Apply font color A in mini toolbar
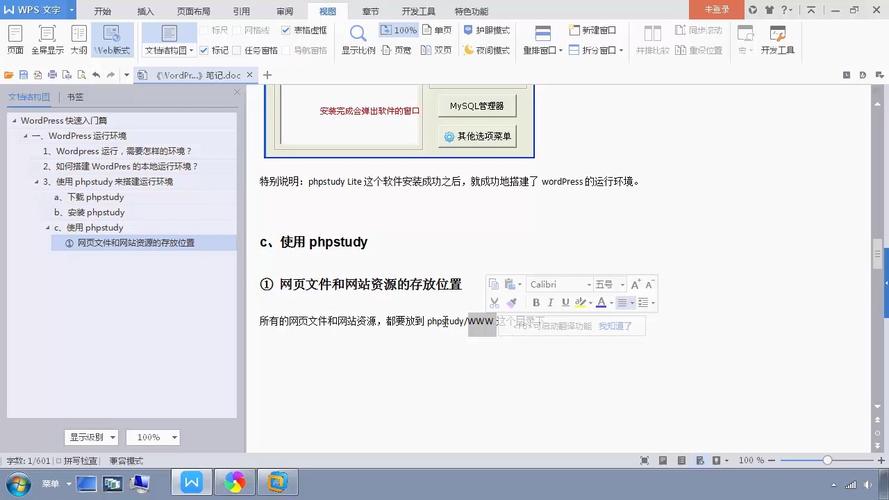889x500 pixels. [601, 303]
